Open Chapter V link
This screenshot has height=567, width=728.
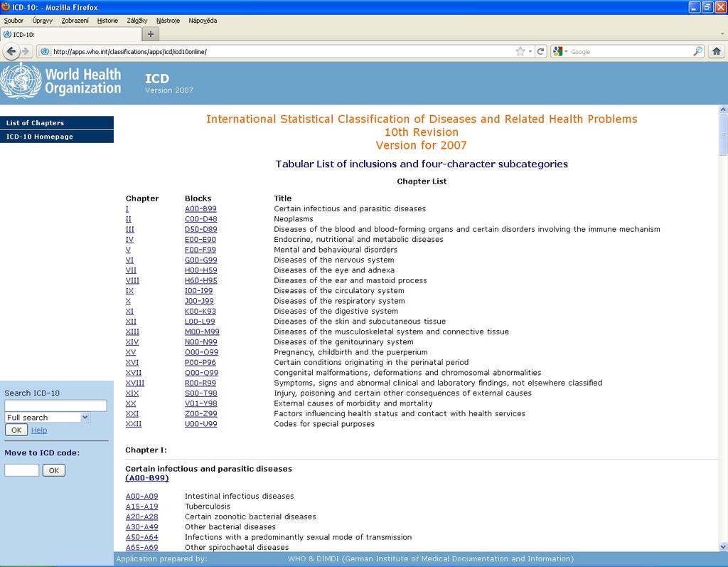[x=128, y=250]
